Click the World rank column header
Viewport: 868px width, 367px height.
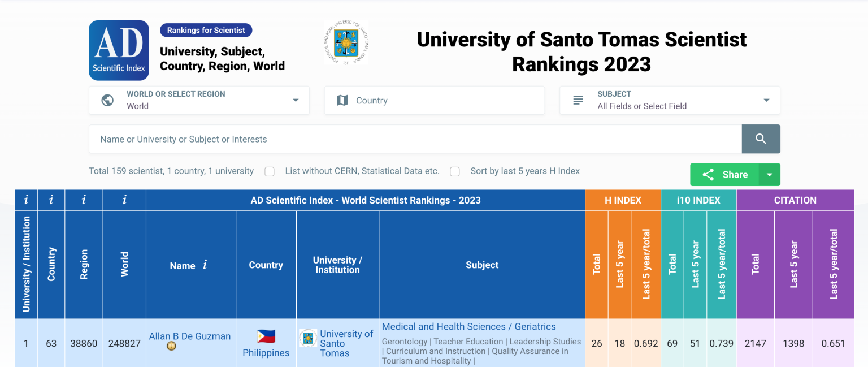point(124,265)
